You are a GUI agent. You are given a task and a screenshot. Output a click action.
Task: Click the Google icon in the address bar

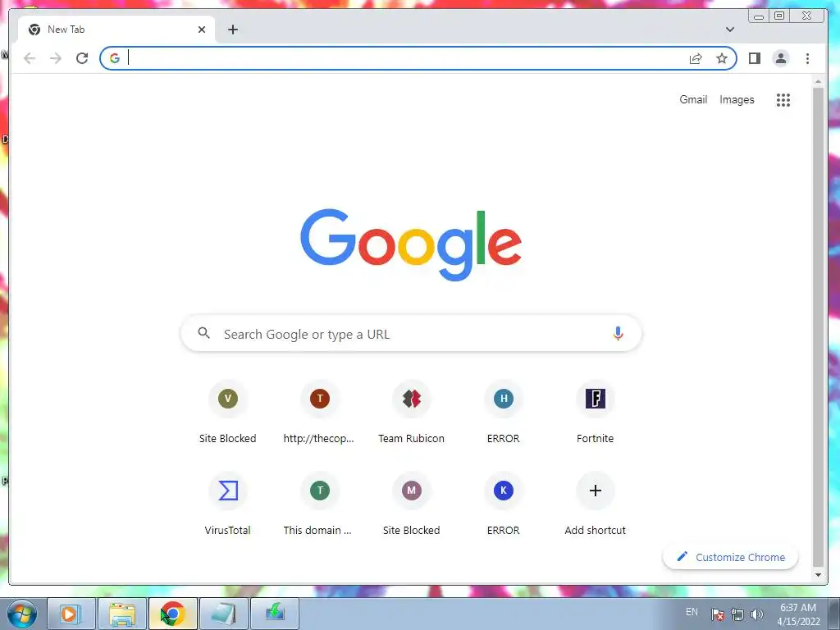click(x=115, y=58)
